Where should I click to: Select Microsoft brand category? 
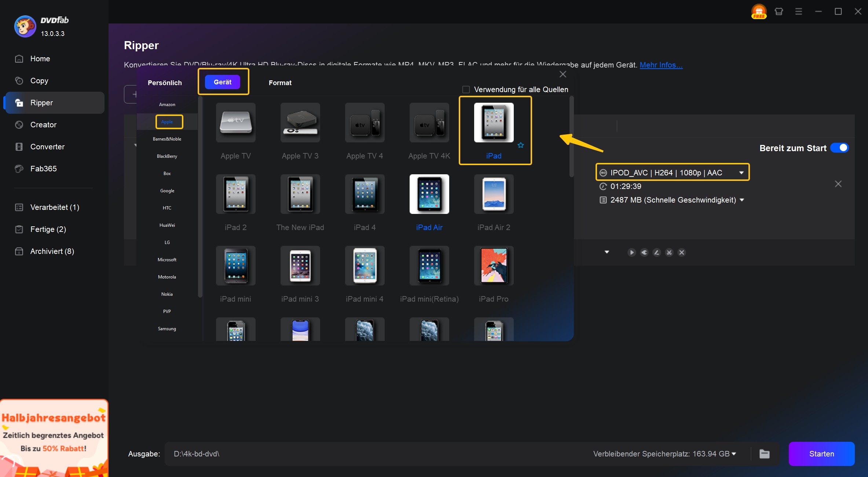[x=167, y=260]
